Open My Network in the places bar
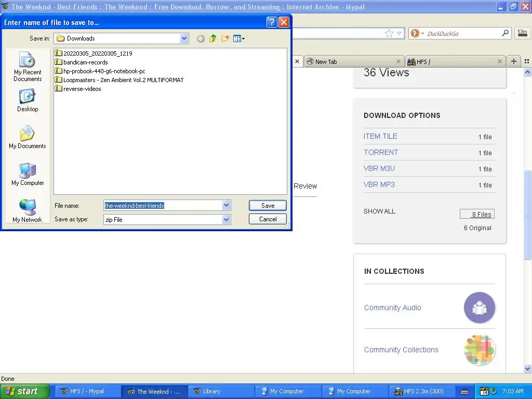Image resolution: width=532 pixels, height=399 pixels. tap(28, 211)
